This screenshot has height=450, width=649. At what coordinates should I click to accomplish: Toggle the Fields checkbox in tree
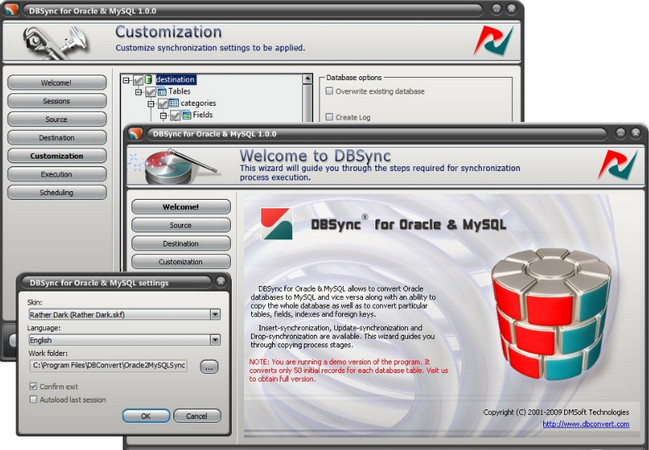[x=175, y=116]
